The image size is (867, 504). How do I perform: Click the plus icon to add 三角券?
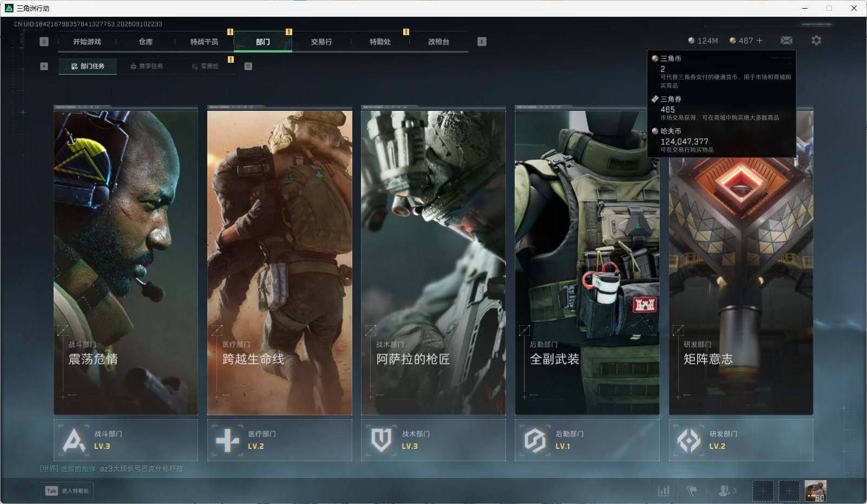point(759,41)
